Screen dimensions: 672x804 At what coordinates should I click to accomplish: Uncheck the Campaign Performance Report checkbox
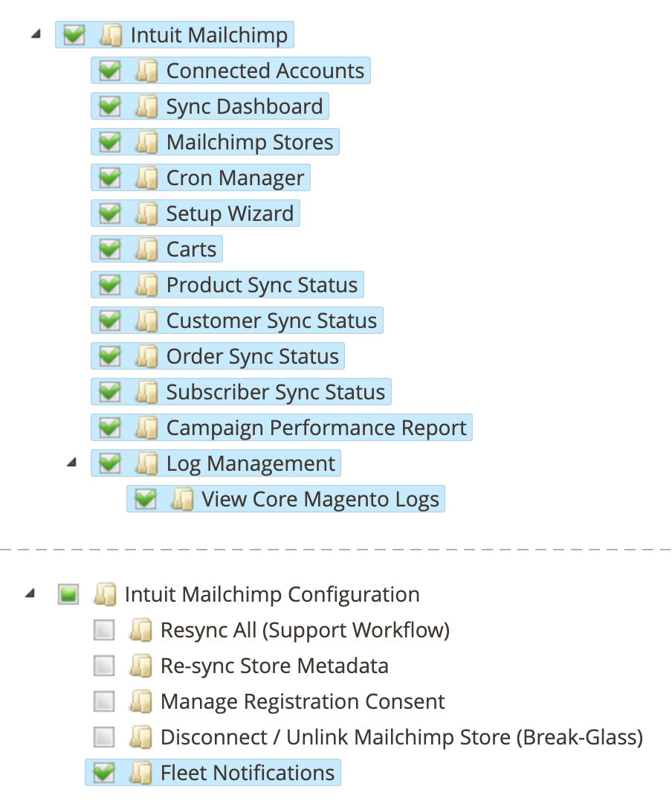point(110,428)
